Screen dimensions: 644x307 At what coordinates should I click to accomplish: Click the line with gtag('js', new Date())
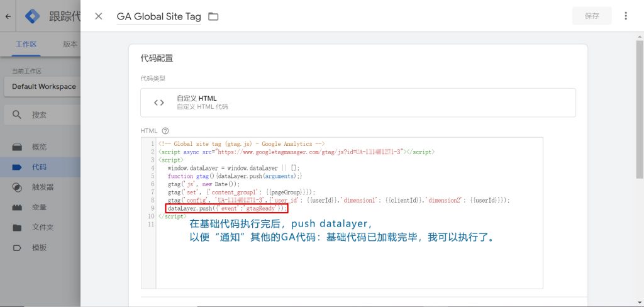[x=203, y=184]
